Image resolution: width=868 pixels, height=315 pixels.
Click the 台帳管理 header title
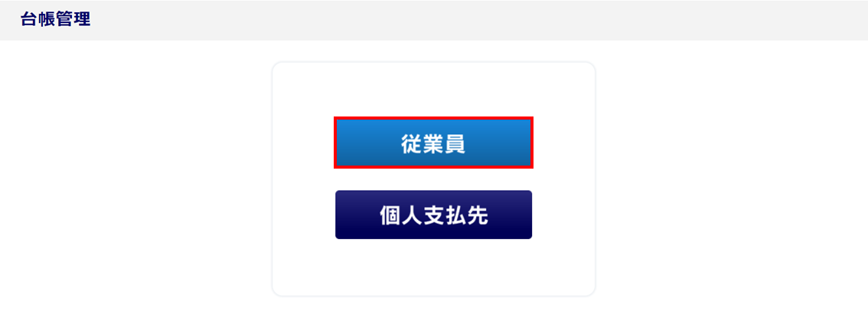55,19
